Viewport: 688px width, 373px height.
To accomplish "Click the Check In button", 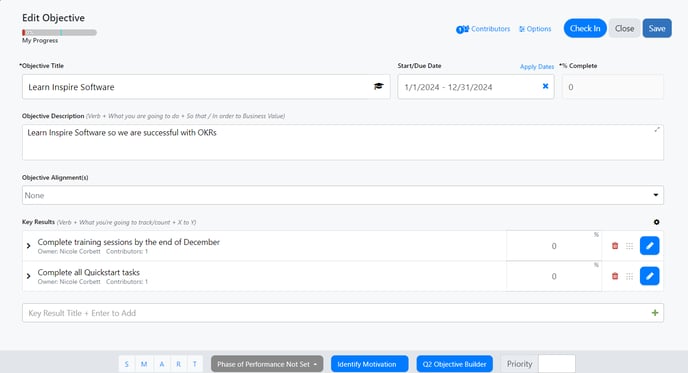I will (585, 28).
